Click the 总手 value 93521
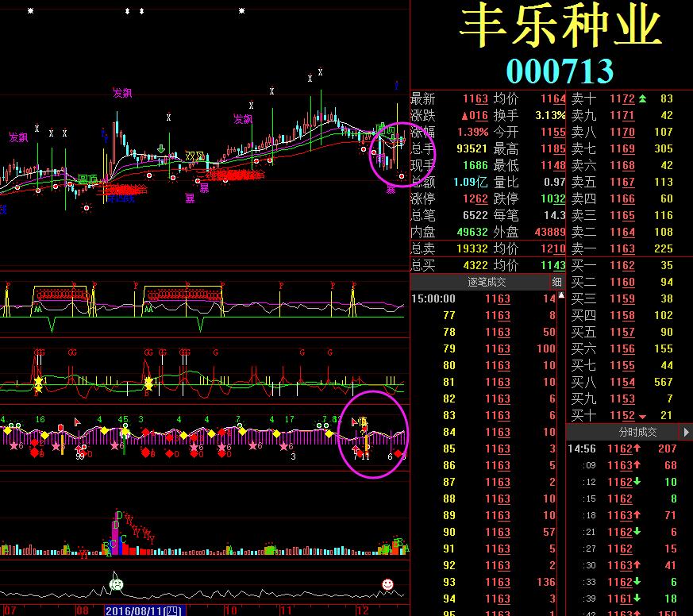The image size is (693, 616). 472,149
